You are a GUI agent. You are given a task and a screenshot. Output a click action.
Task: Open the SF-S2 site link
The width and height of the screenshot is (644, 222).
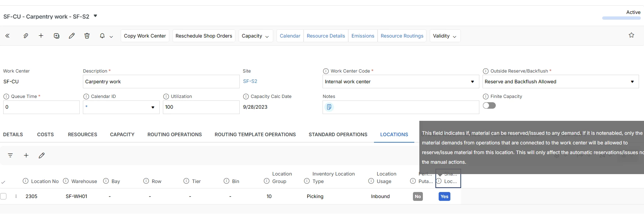tap(250, 81)
